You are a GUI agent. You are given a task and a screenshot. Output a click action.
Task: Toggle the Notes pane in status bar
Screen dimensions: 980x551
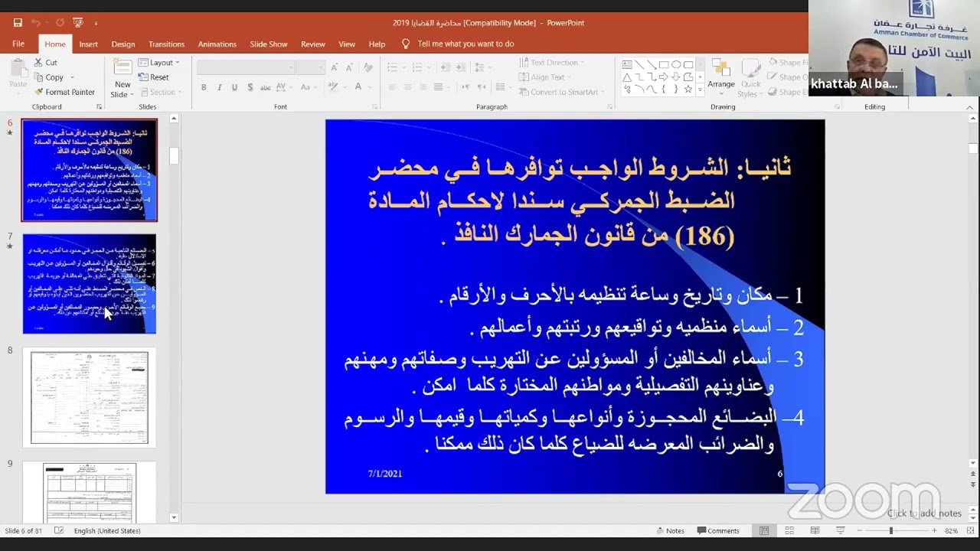pyautogui.click(x=671, y=530)
